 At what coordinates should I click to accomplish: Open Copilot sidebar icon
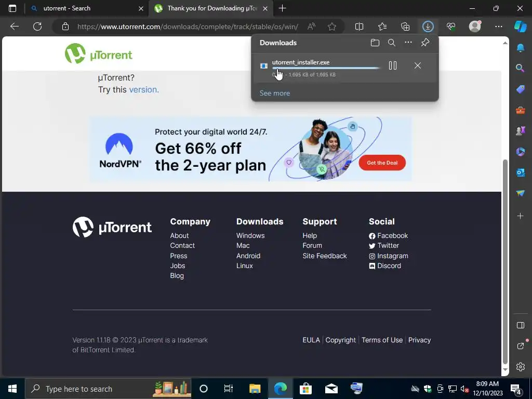pos(521,26)
